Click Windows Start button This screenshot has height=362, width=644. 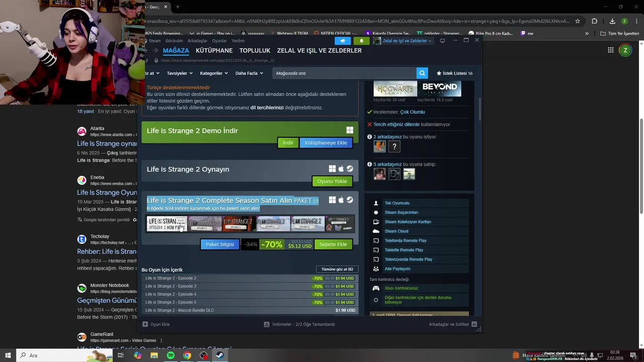pos(8,355)
